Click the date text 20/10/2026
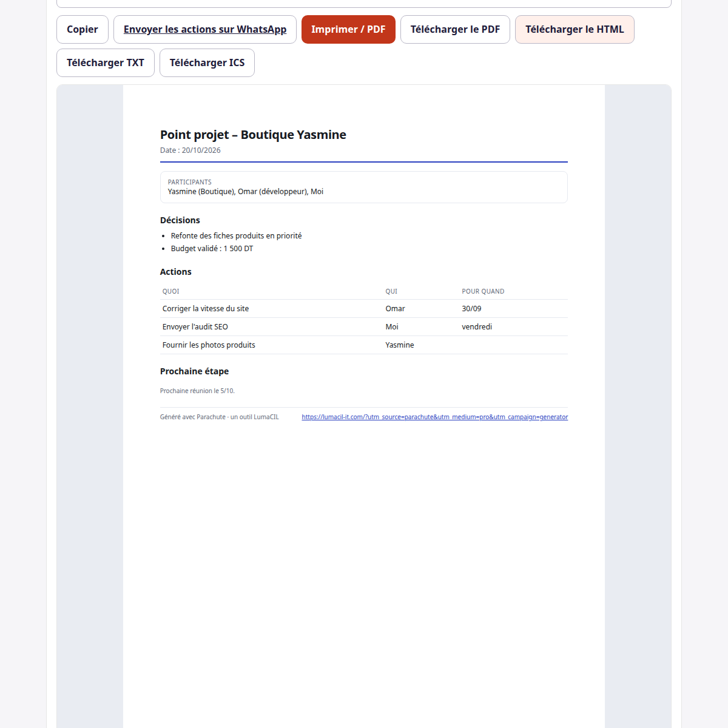Screen dimensions: 728x728 tap(201, 150)
